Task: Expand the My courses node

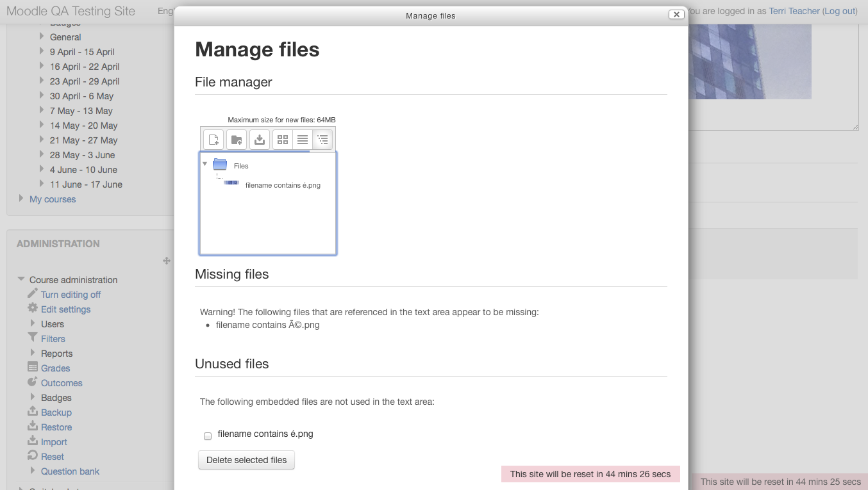Action: pos(21,199)
